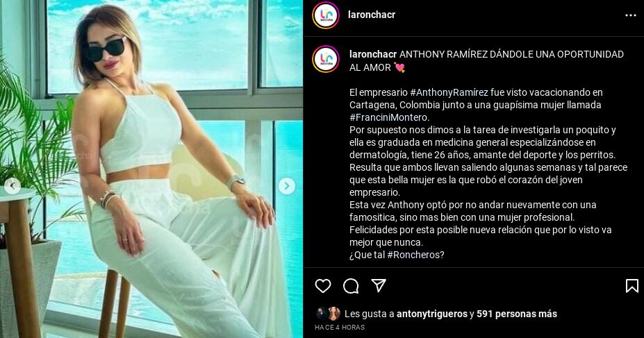This screenshot has width=644, height=338.
Task: Go to previous photo with left arrow
Action: click(13, 186)
